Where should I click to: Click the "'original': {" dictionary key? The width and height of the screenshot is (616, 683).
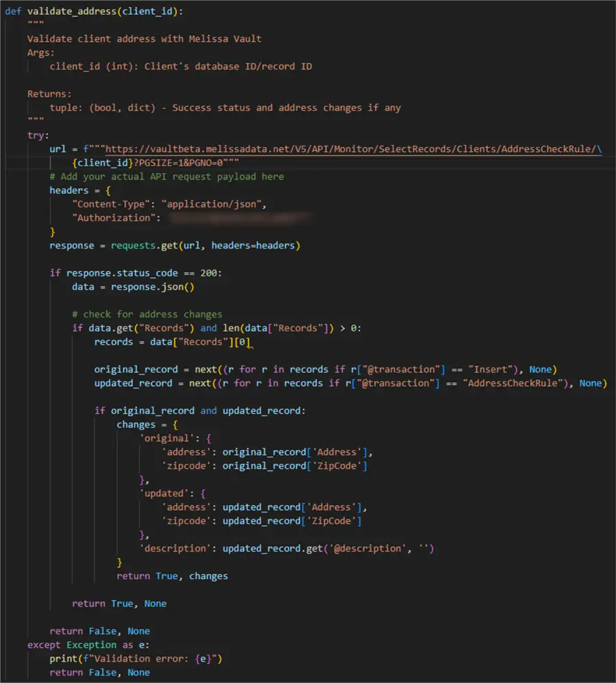[x=175, y=438]
